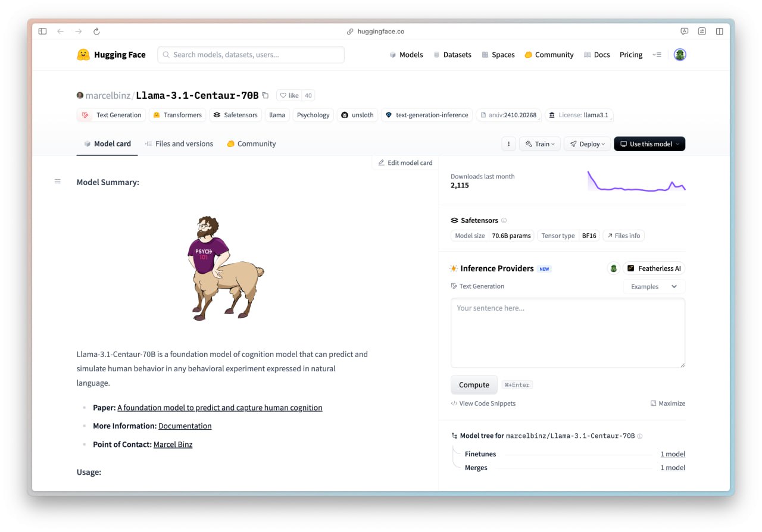Open the three-dot more options button
The height and width of the screenshot is (532, 762).
(x=508, y=144)
